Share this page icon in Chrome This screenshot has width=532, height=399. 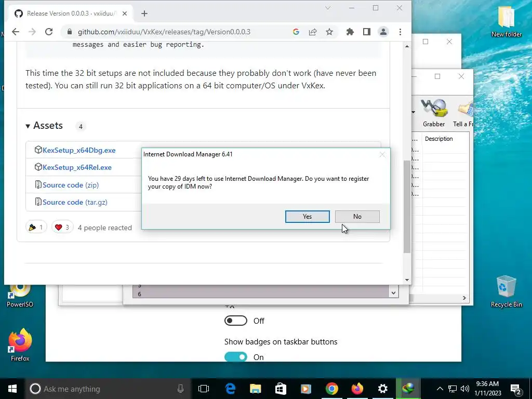tap(312, 32)
